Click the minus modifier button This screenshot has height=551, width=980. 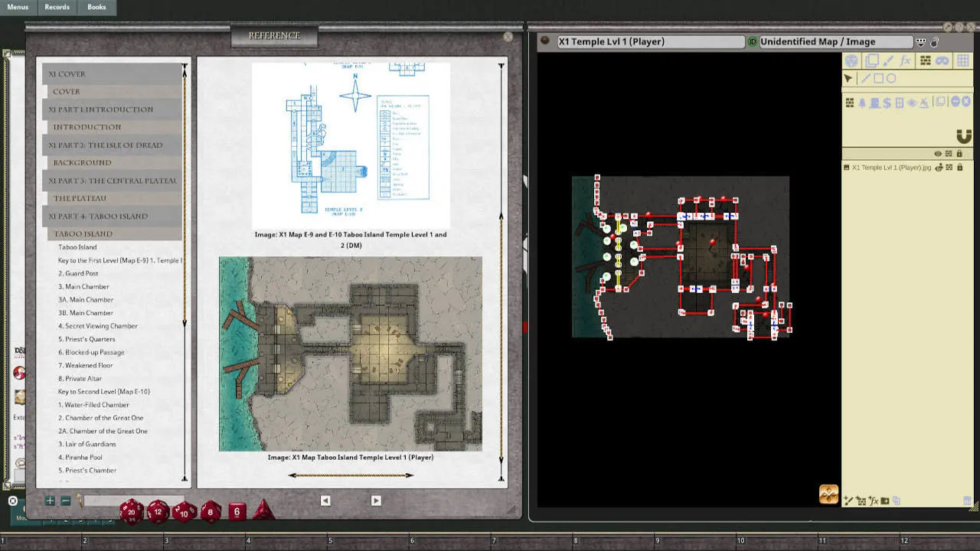[x=65, y=500]
